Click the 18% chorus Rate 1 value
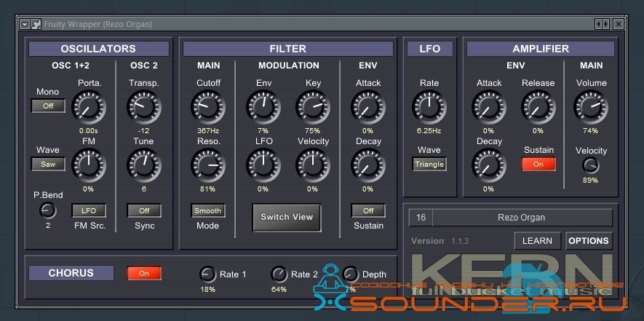644x321 pixels. click(x=207, y=289)
